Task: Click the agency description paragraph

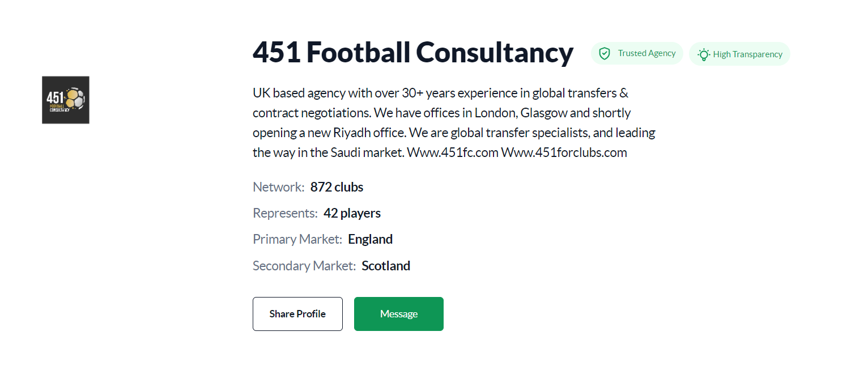Action: 454,122
